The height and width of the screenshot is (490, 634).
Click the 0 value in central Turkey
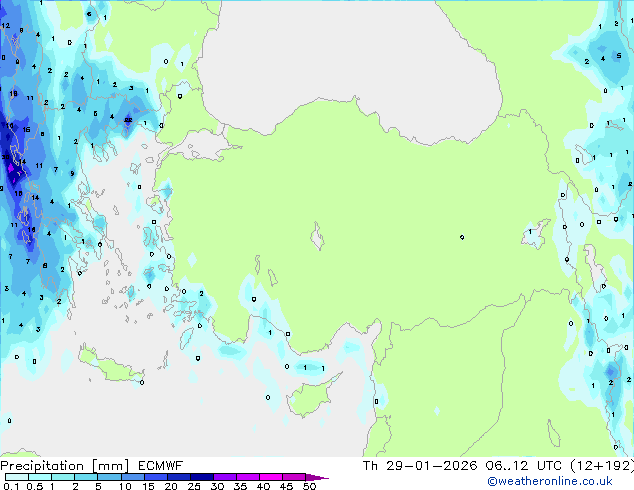coord(461,237)
